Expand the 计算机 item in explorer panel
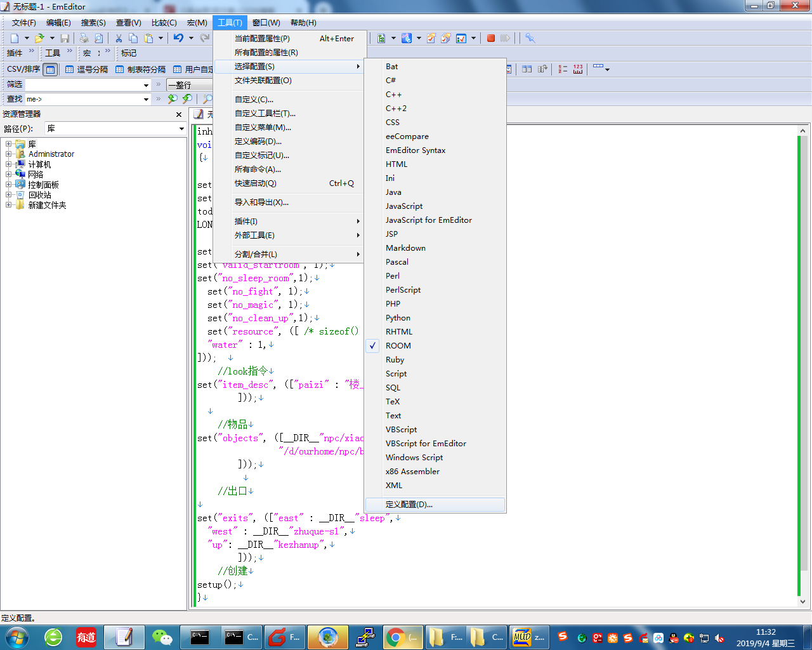 point(9,164)
